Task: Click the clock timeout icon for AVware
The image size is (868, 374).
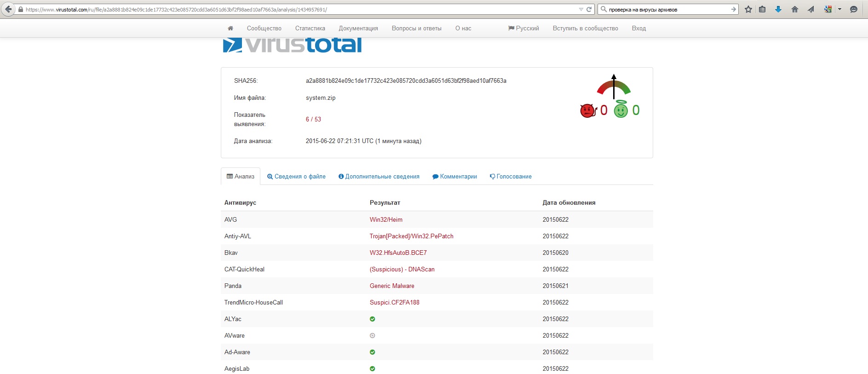Action: (373, 335)
